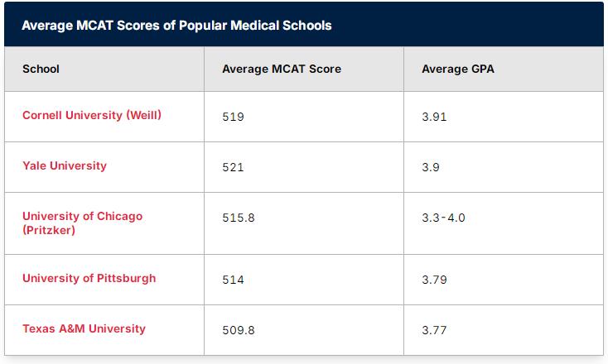Select the Average GPA column header

[x=458, y=69]
